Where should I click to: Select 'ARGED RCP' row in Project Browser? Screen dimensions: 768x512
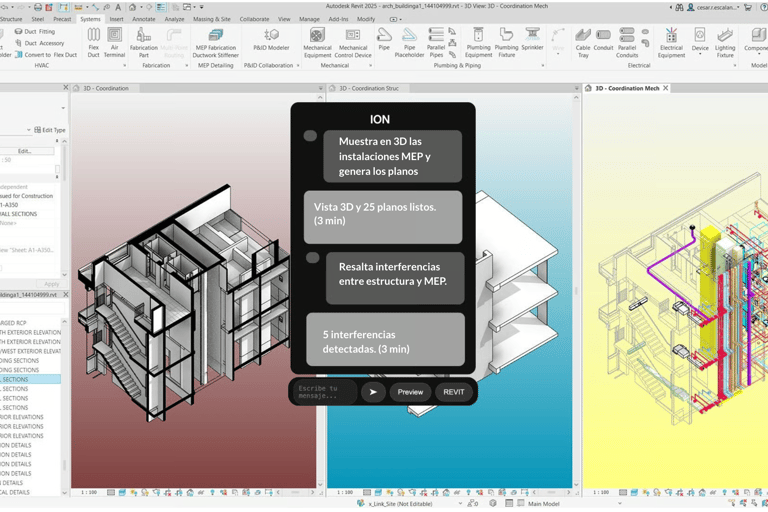pyautogui.click(x=14, y=323)
